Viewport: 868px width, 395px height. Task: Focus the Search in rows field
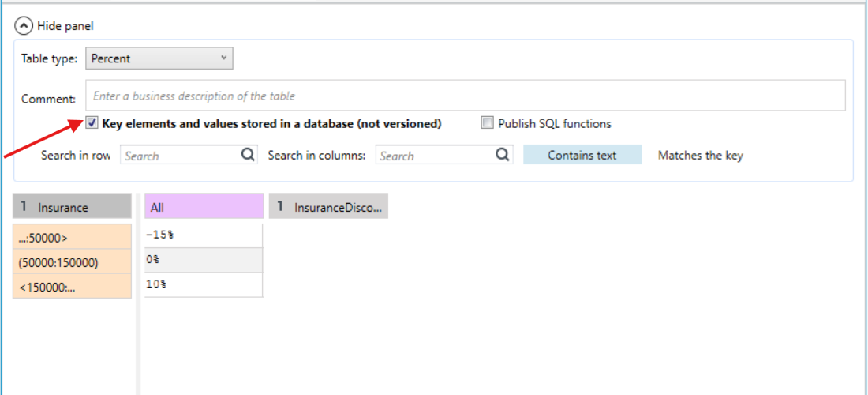coord(189,155)
